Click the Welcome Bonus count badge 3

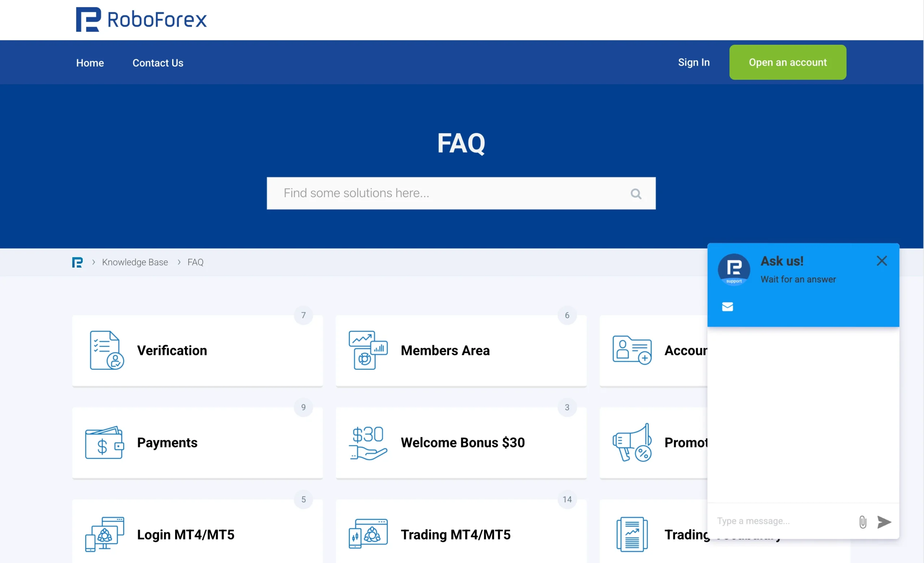(x=567, y=407)
